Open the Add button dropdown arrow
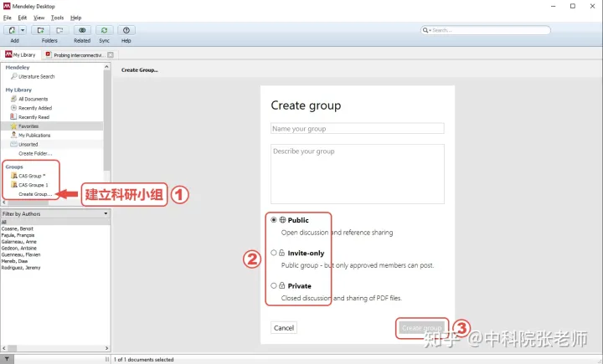This screenshot has height=364, width=603. 23,30
